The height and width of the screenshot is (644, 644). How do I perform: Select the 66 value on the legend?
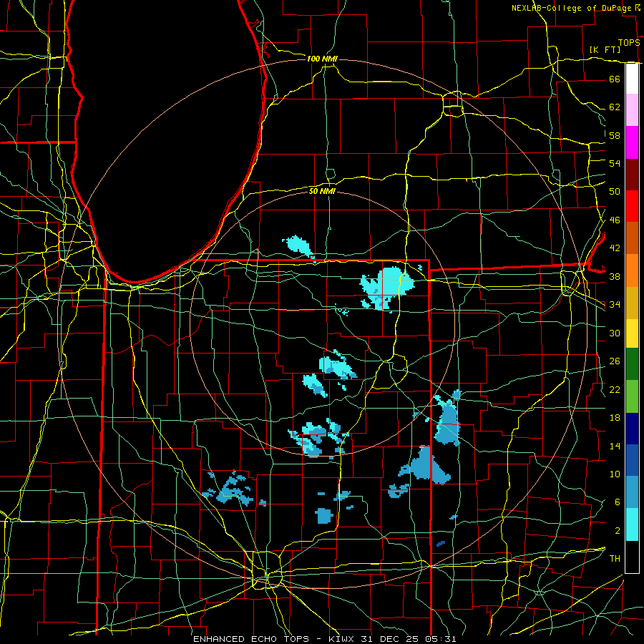pos(615,79)
